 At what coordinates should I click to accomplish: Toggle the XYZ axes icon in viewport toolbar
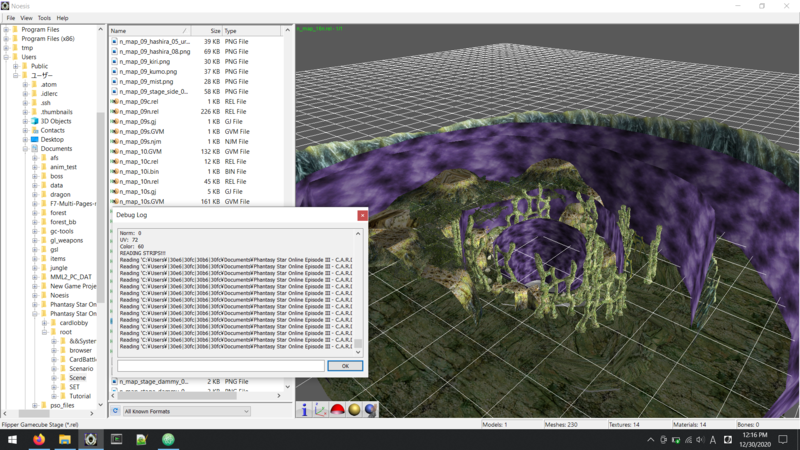[320, 410]
